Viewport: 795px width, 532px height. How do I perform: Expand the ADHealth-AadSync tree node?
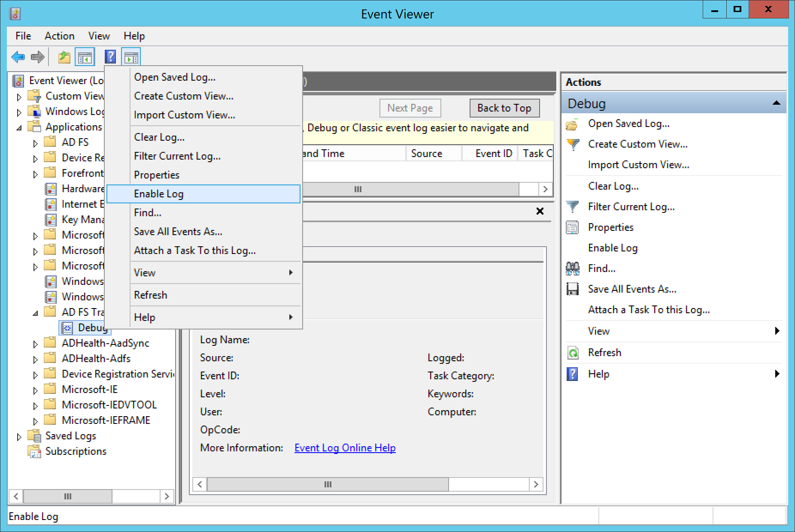[35, 344]
